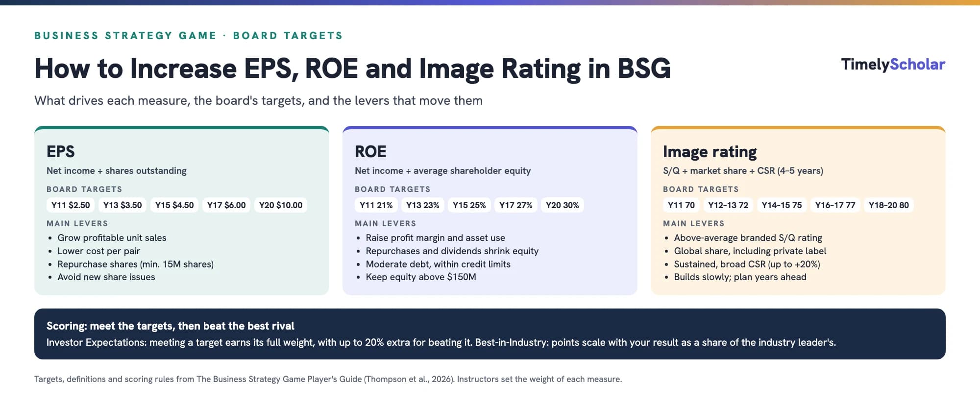980x404 pixels.
Task: Click "Sustained, broad CSR (up to +20%)" bullet
Action: coord(747,264)
